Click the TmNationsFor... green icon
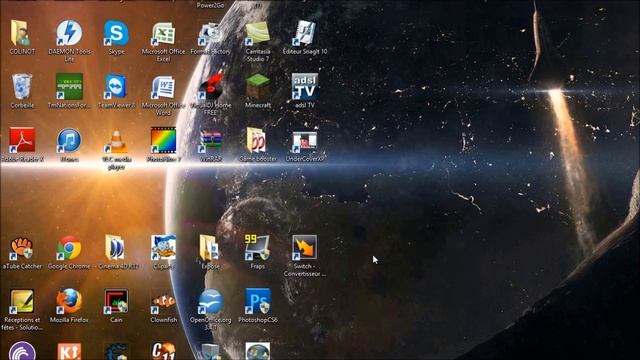 69,87
